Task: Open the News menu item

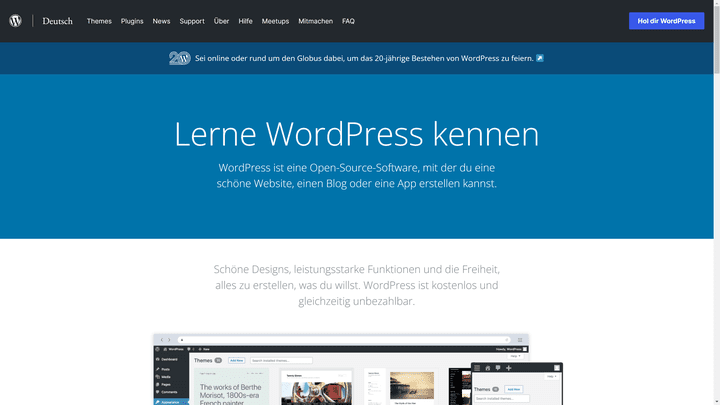Action: 161,21
